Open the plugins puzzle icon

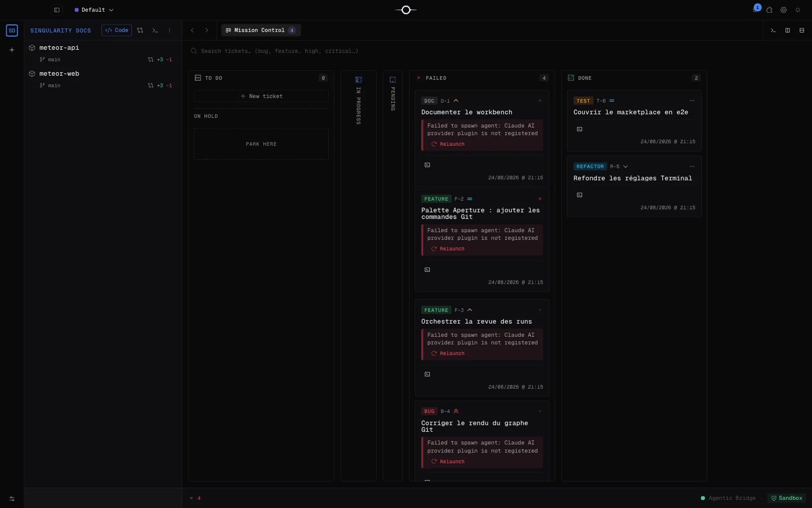pos(769,10)
